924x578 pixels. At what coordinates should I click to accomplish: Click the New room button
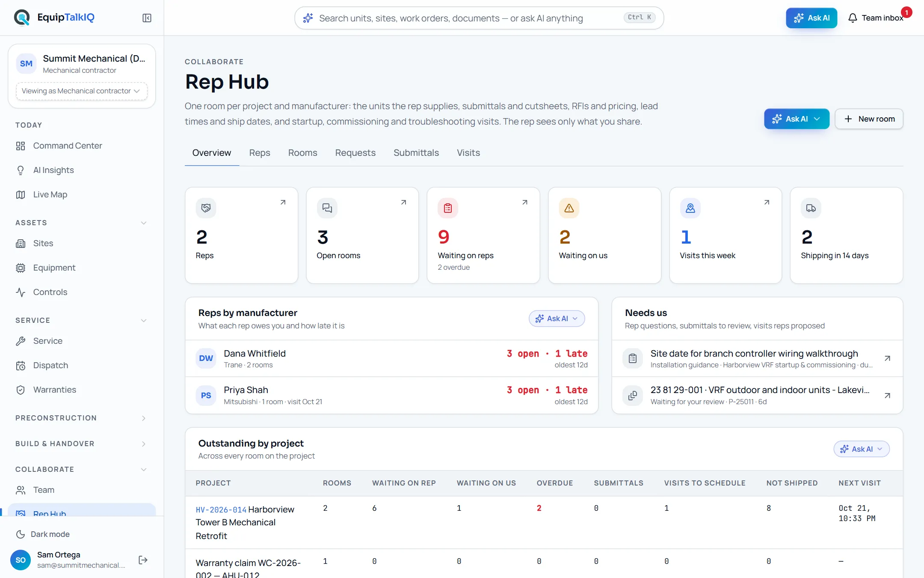pos(869,119)
